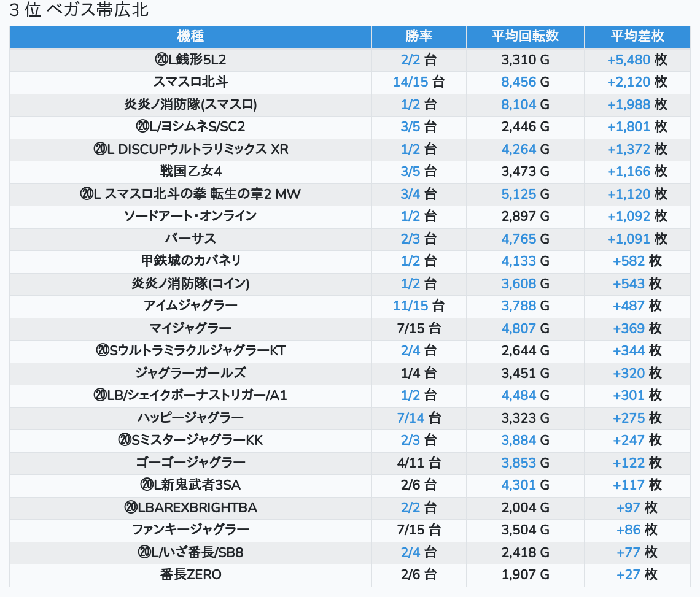700x597 pixels.
Task: Select the 番長ZERO machine name
Action: [190, 575]
